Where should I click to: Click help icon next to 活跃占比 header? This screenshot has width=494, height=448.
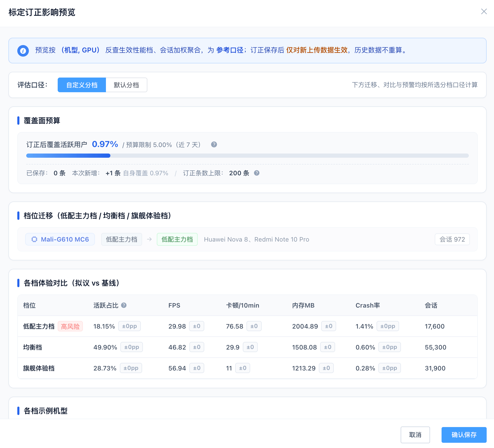pos(124,305)
